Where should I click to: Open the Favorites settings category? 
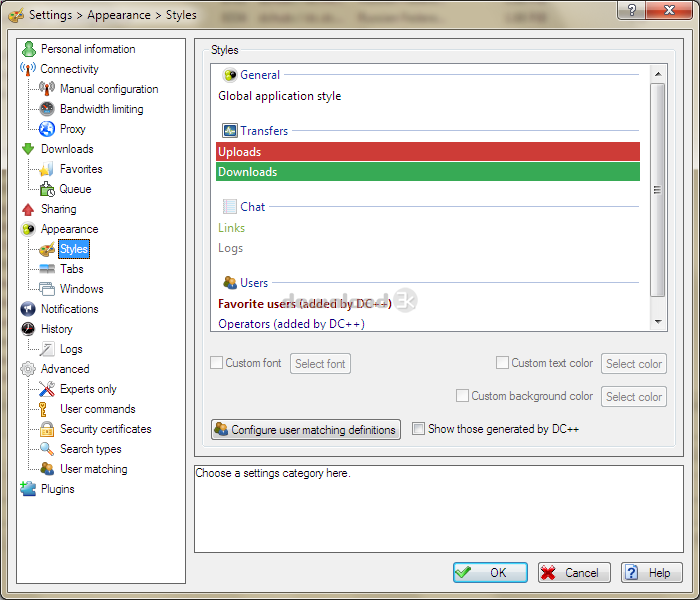point(80,169)
